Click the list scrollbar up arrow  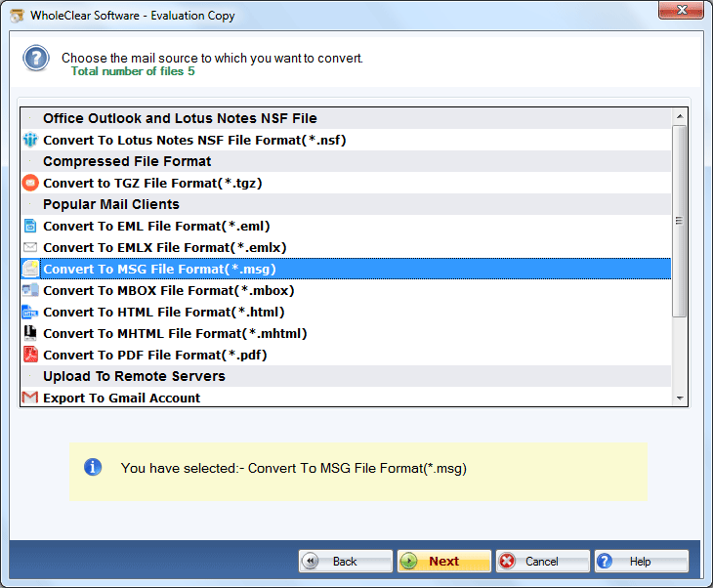(680, 116)
